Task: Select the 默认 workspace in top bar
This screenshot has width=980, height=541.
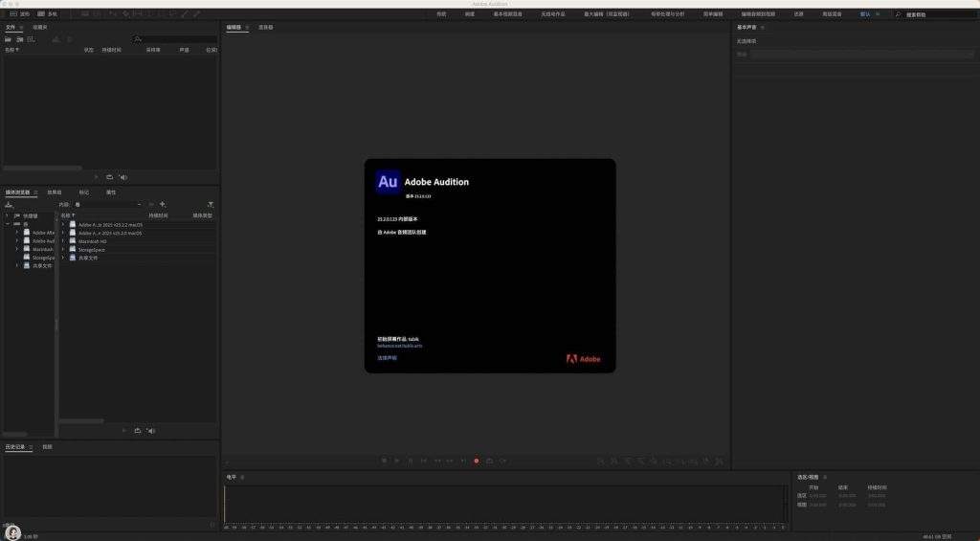Action: click(x=865, y=14)
